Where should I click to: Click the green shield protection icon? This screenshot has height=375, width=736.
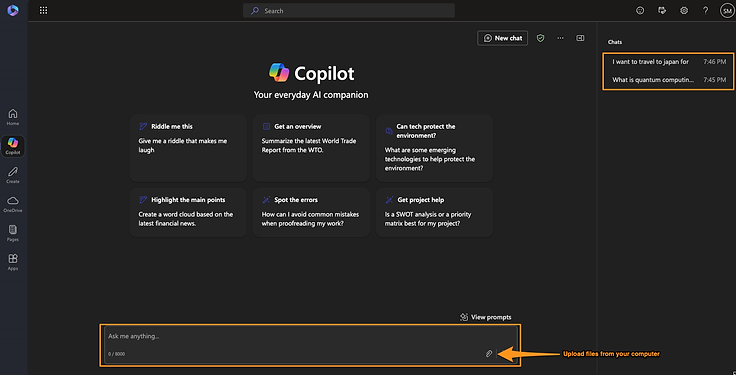(540, 38)
